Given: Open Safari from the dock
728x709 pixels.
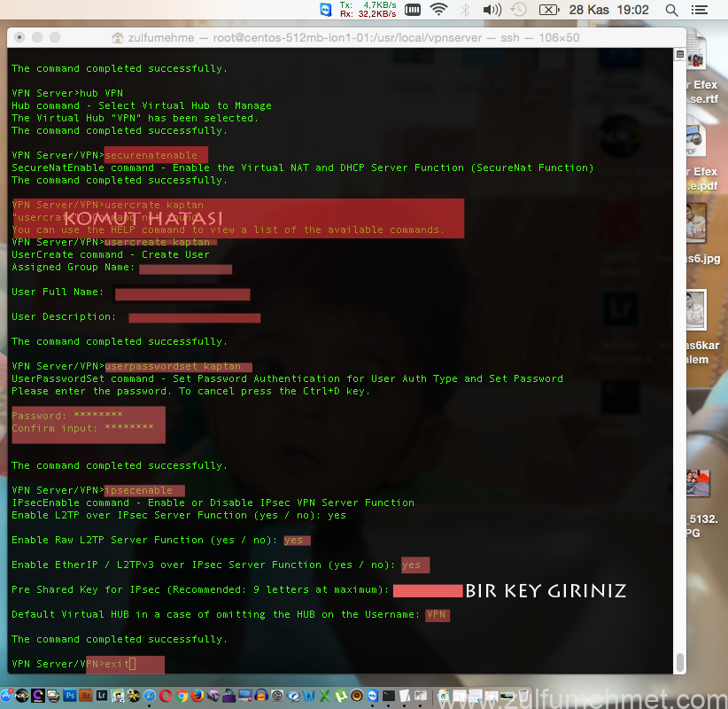Looking at the screenshot, I should click(150, 696).
